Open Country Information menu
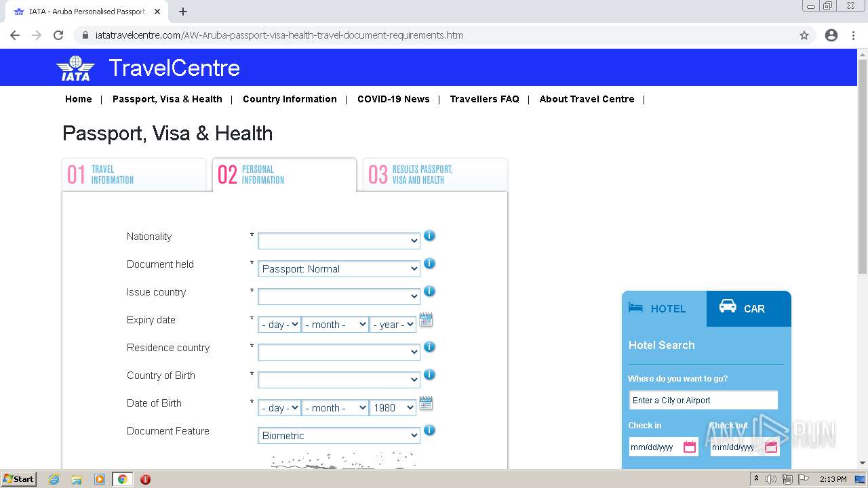This screenshot has width=868, height=488. (x=290, y=99)
